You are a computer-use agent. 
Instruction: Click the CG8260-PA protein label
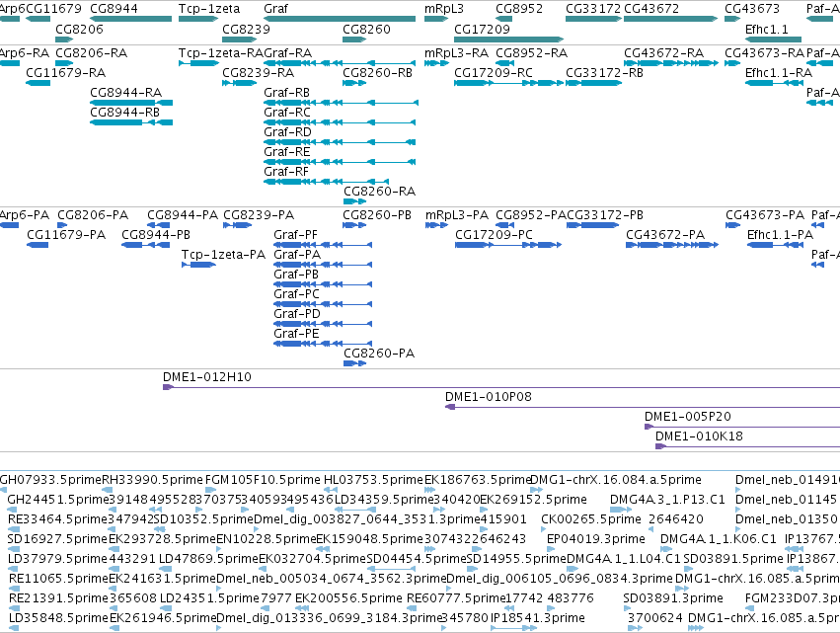tap(379, 354)
